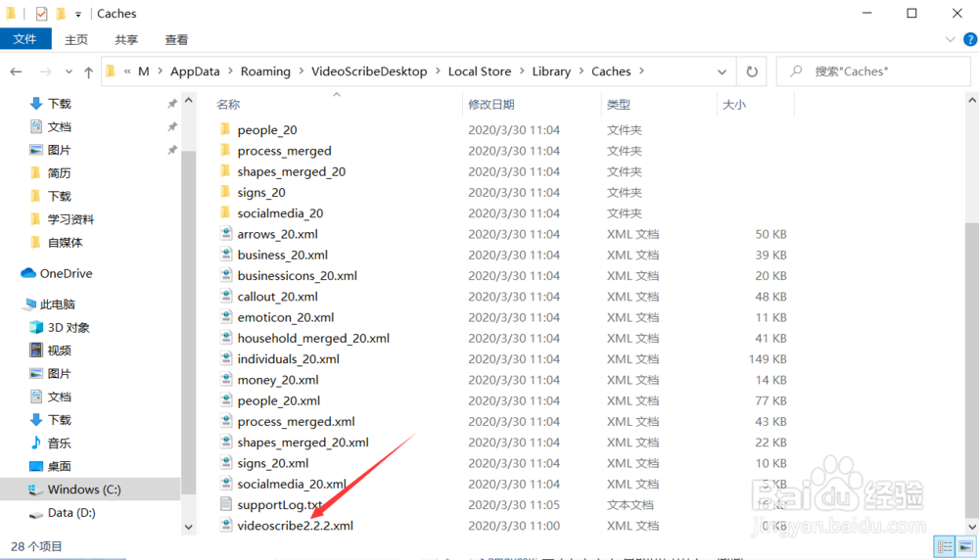Screen dimensions: 979x560
Task: Select the people_20 folder icon
Action: tap(225, 129)
